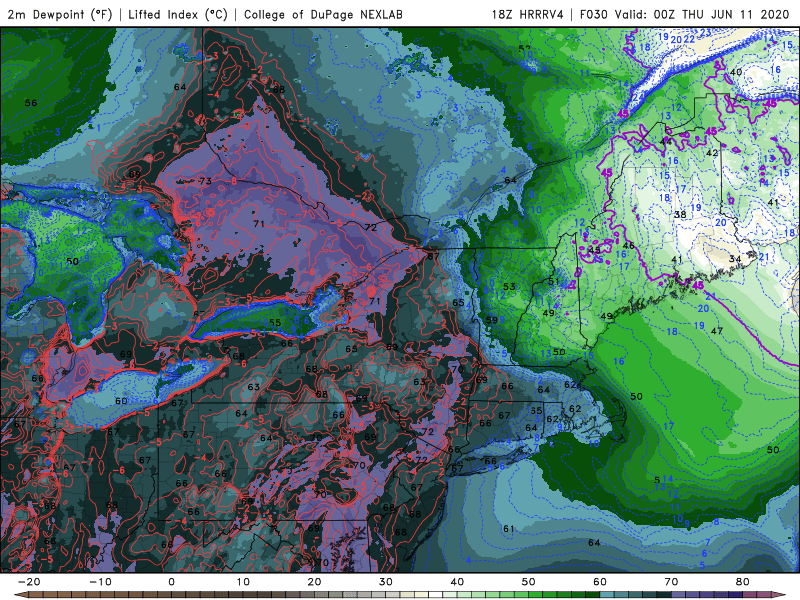The image size is (800, 600).
Task: Click the '38' dewpoint value in Maine
Action: (680, 215)
